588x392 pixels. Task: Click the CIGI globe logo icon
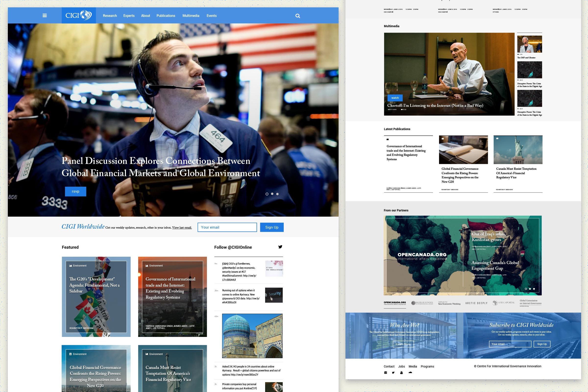[84, 15]
